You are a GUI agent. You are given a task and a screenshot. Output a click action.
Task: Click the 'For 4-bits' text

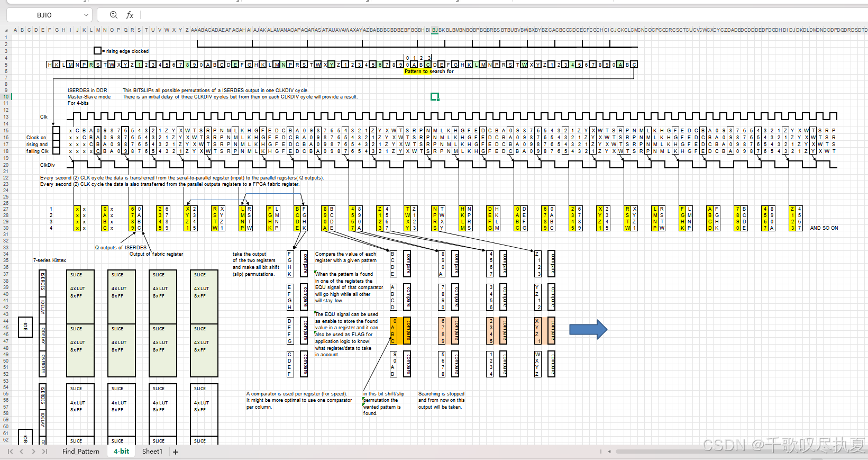point(78,103)
